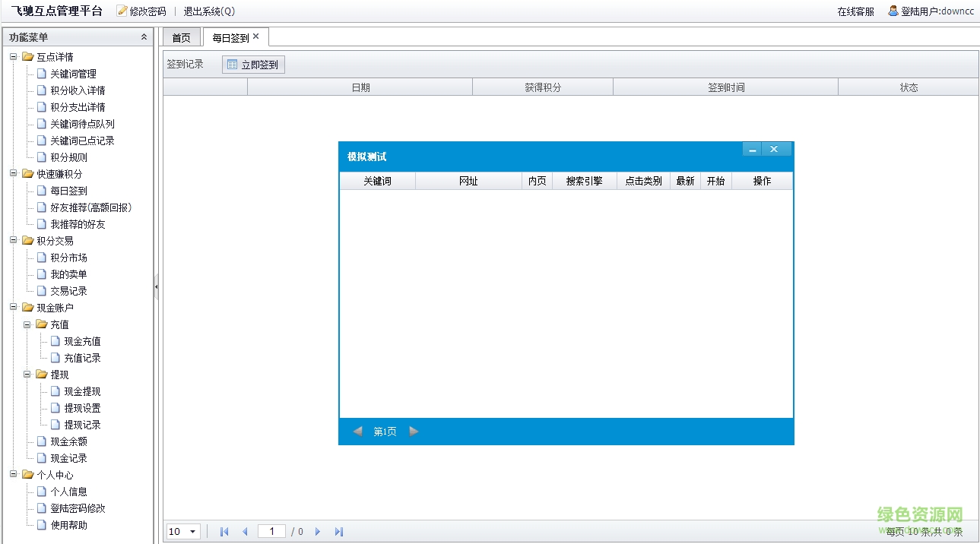Click the page number input field

(271, 532)
